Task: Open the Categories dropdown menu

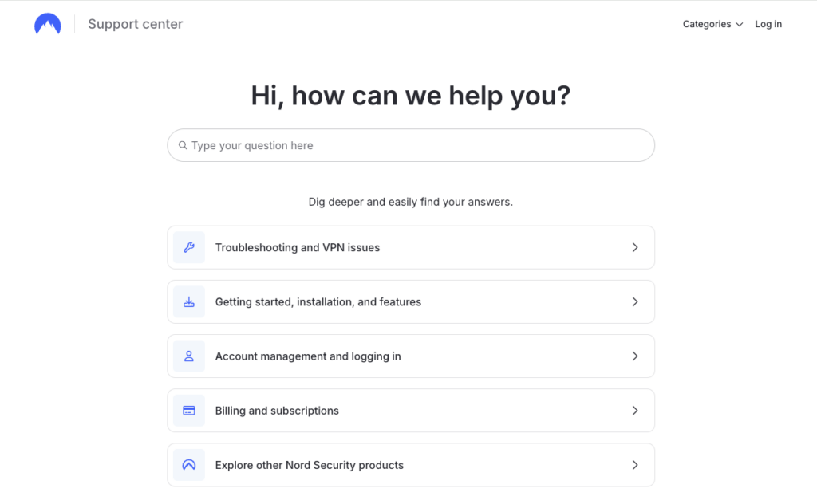Action: (712, 24)
